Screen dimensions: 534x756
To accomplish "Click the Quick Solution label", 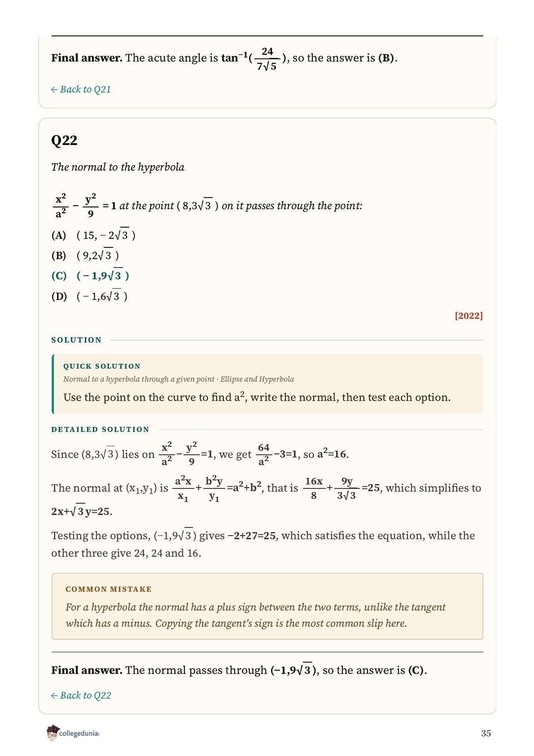I will 102,366.
